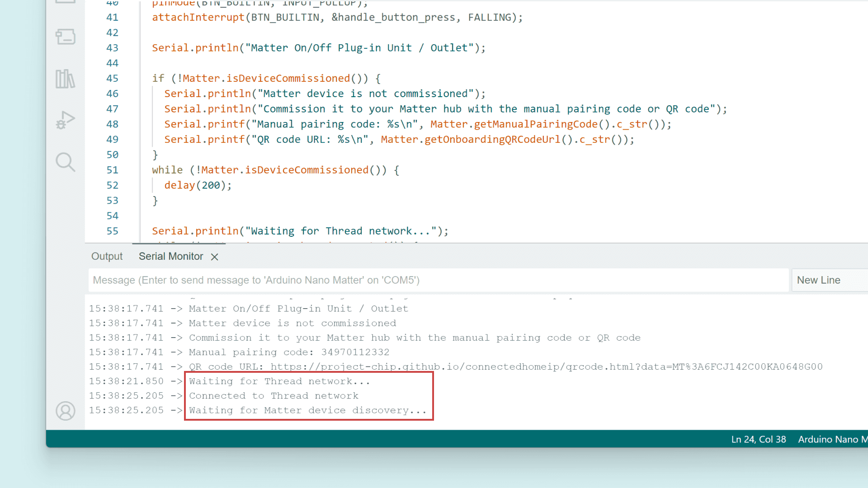The height and width of the screenshot is (488, 868).
Task: Click Arduino Nano board in status bar
Action: click(832, 439)
